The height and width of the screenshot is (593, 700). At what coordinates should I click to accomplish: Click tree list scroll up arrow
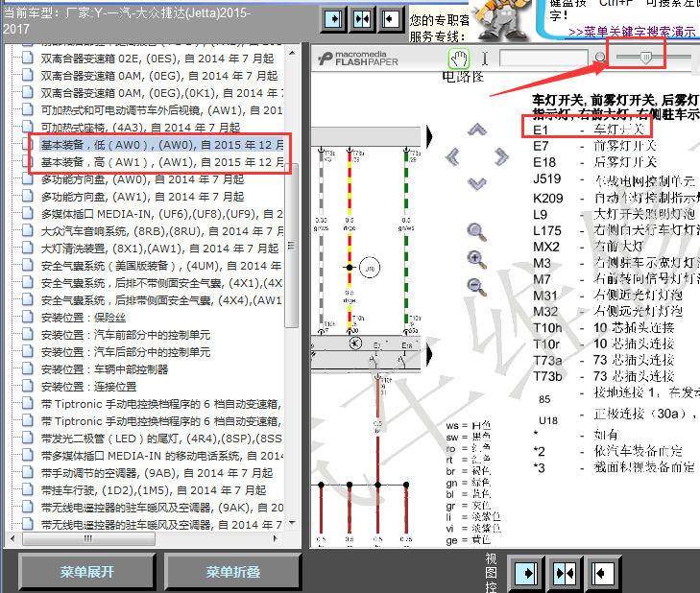click(292, 53)
